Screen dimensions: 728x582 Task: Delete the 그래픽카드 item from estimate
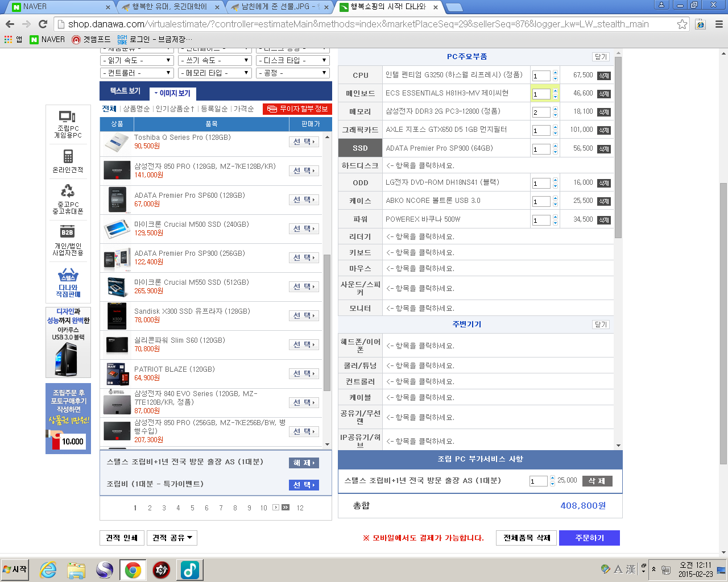click(x=604, y=130)
